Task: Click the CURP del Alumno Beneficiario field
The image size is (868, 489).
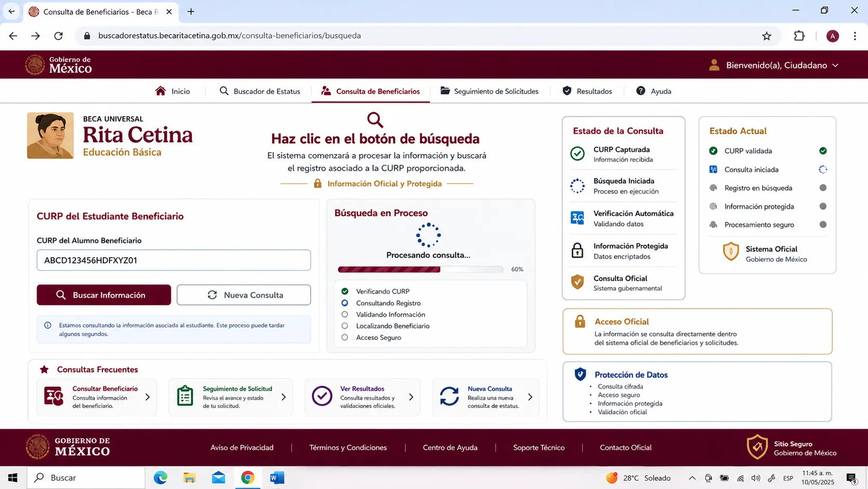Action: click(x=174, y=260)
